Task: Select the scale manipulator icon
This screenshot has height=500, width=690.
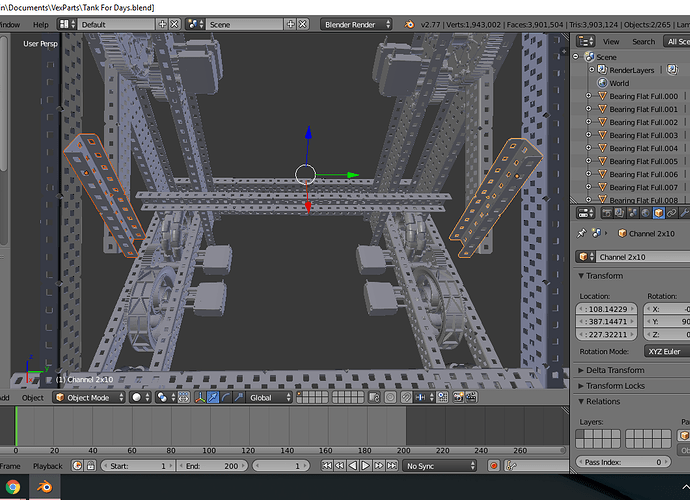Action: click(238, 397)
